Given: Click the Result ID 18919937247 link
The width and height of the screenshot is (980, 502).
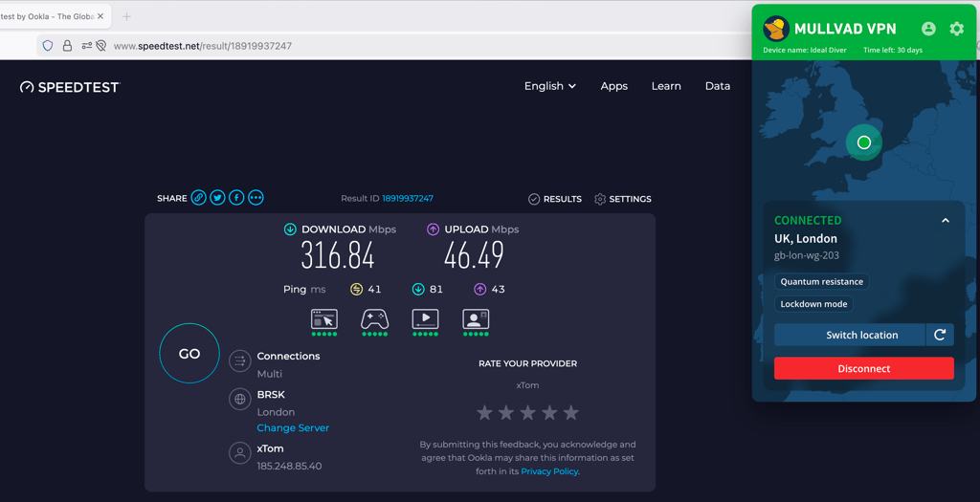Looking at the screenshot, I should [408, 198].
